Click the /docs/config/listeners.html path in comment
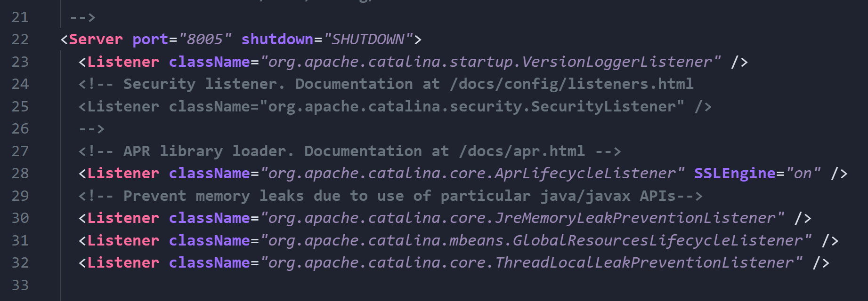Viewport: 868px width, 301px height. coord(571,84)
